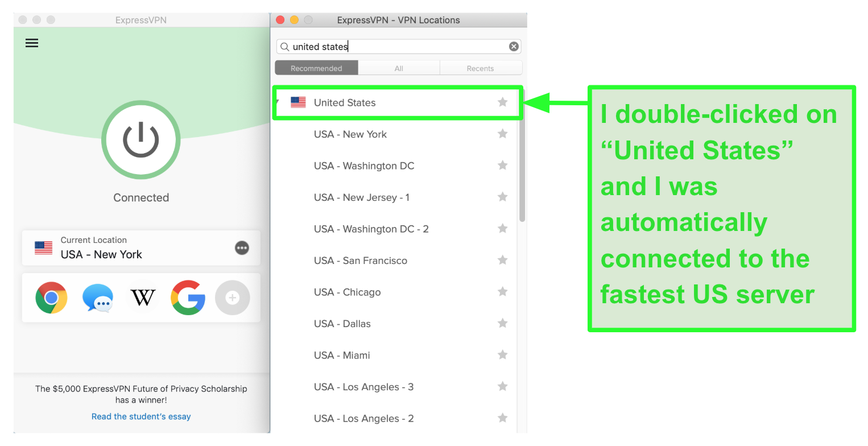Launch the Chrome shortcut
Image resolution: width=868 pixels, height=446 pixels.
(x=51, y=298)
